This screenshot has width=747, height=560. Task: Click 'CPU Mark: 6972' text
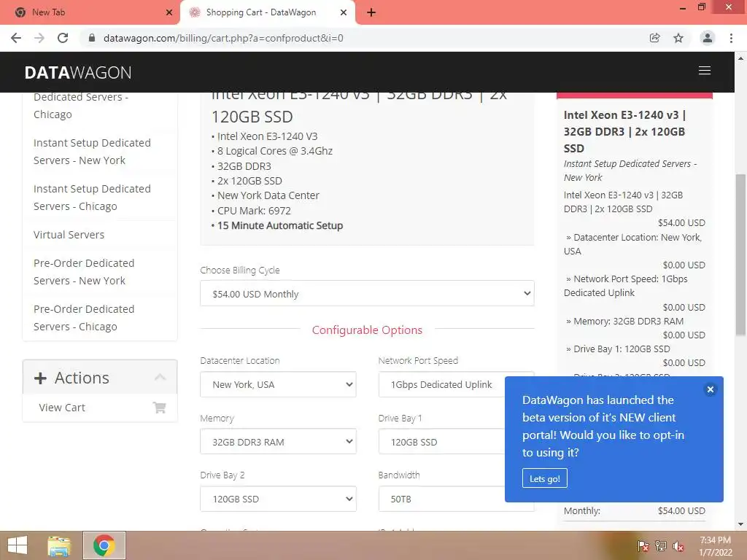coord(254,211)
